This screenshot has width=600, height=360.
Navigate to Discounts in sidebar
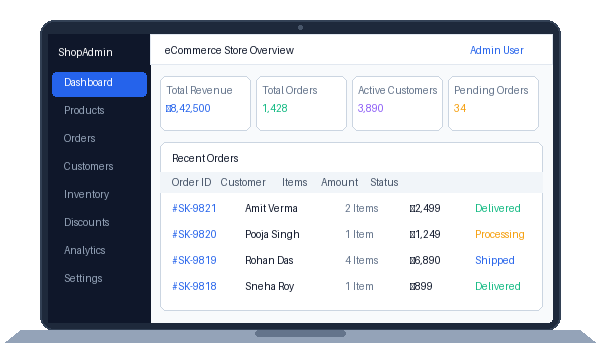point(86,222)
